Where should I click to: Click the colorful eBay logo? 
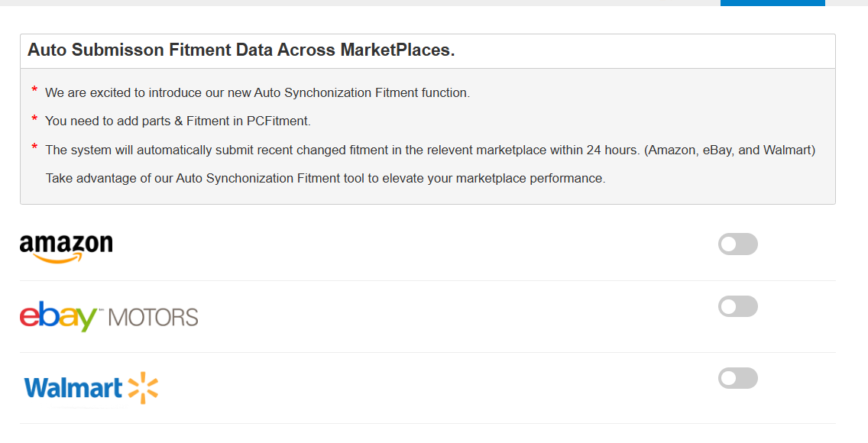[60, 316]
